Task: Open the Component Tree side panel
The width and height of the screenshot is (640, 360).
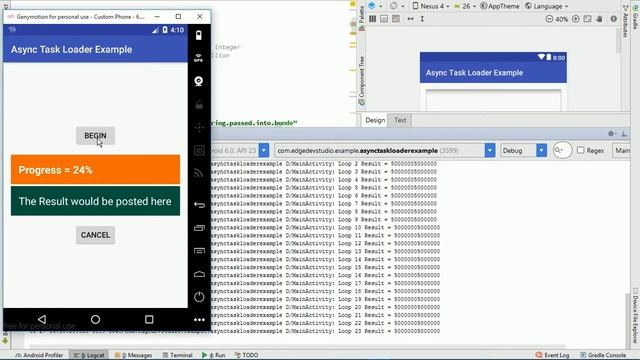Action: 362,80
